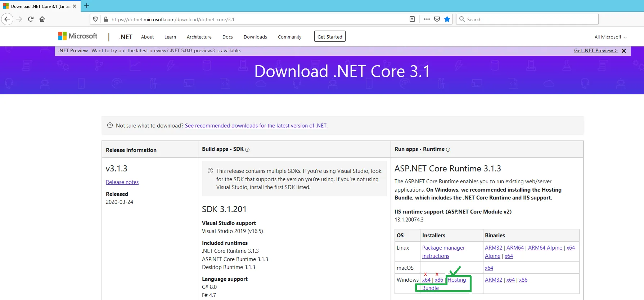This screenshot has width=644, height=300.
Task: Click the Get Started button
Action: tap(330, 36)
